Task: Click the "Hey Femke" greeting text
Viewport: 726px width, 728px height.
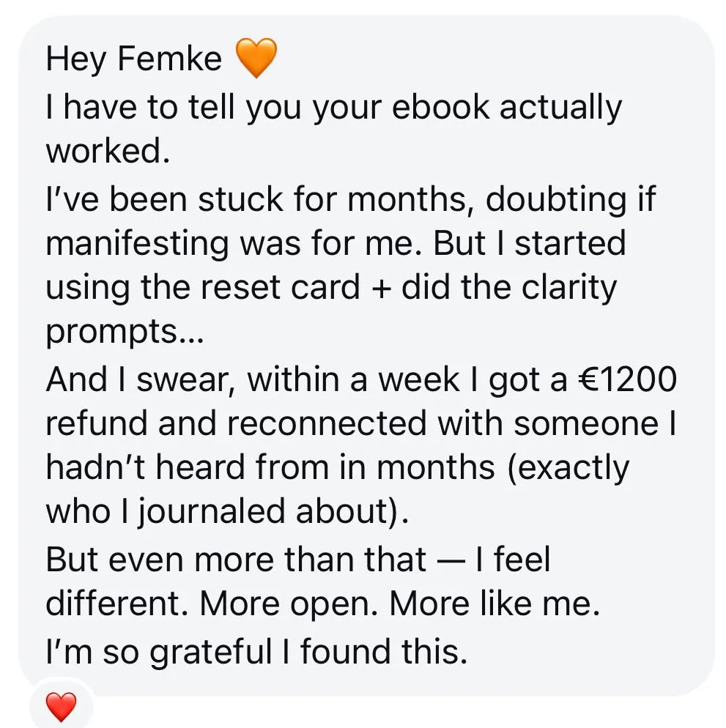Action: [133, 59]
